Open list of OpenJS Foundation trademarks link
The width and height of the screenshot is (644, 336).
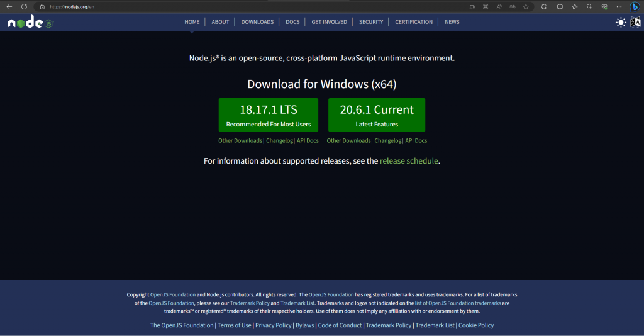[x=458, y=303]
